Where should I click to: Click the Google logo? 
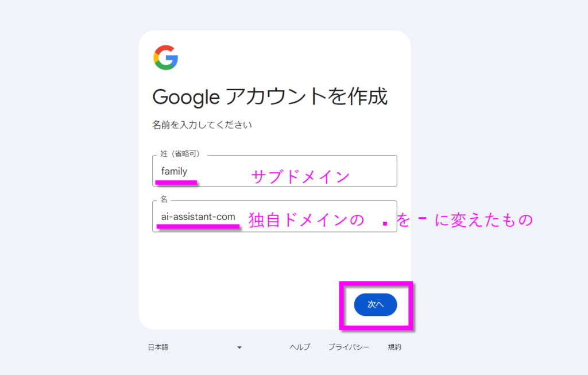(165, 57)
